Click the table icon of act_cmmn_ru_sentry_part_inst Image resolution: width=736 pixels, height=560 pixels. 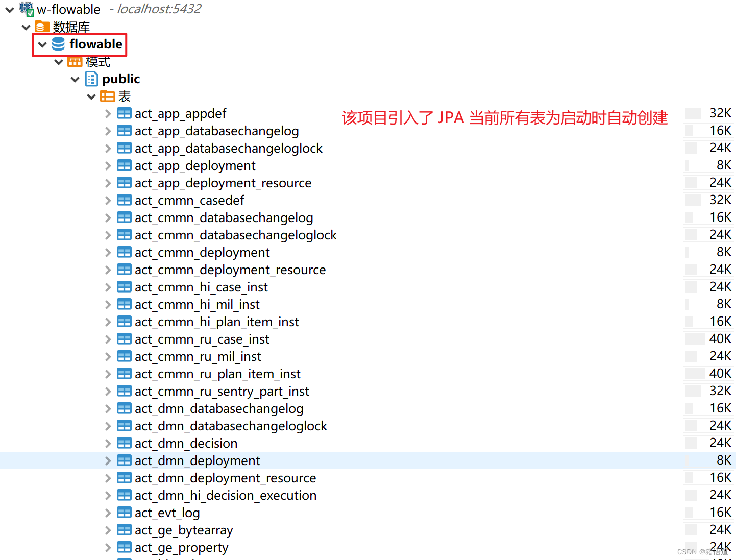click(x=124, y=391)
